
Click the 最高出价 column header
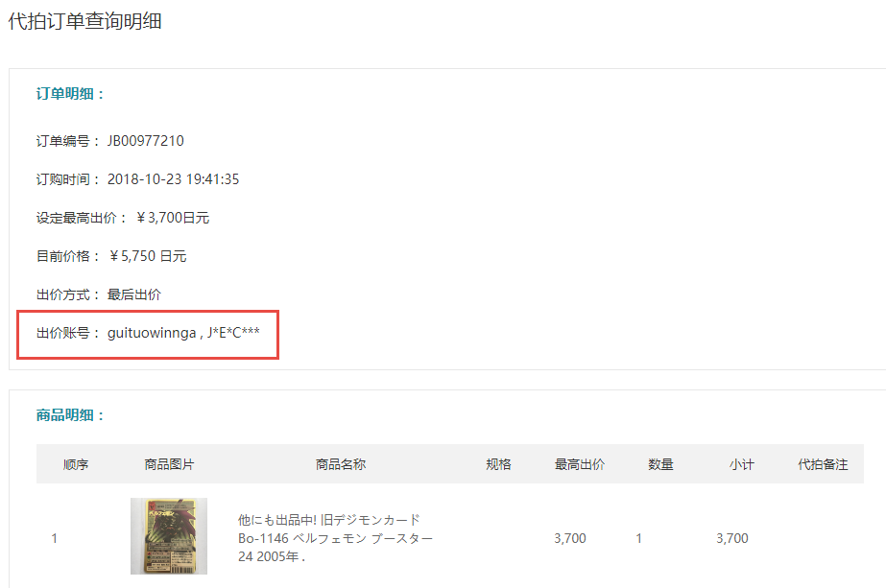pyautogui.click(x=579, y=464)
